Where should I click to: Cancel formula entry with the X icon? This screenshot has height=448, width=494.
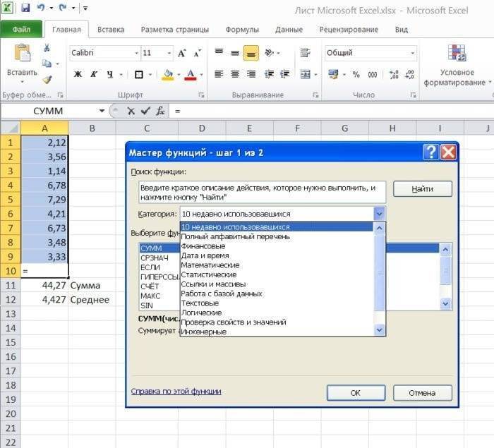point(131,111)
